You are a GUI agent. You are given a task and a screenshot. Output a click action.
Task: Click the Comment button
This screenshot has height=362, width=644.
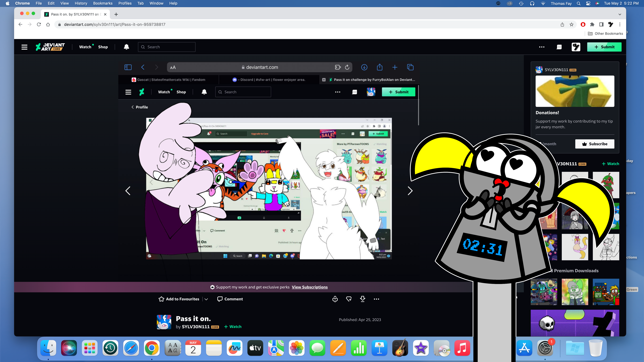pyautogui.click(x=230, y=299)
